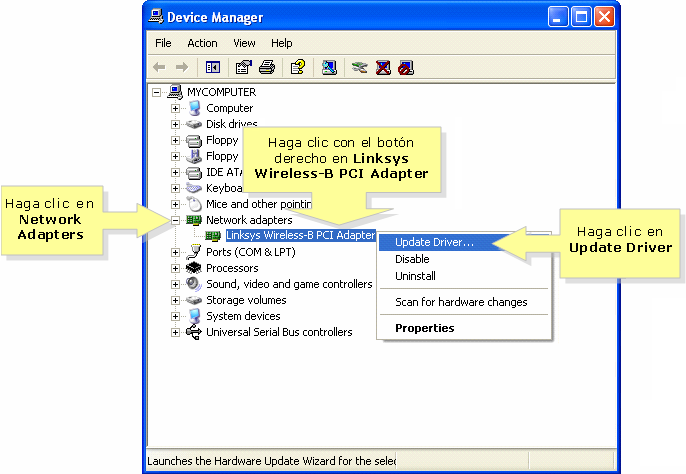Click the System devices icon
This screenshot has height=474, width=686.
[195, 316]
